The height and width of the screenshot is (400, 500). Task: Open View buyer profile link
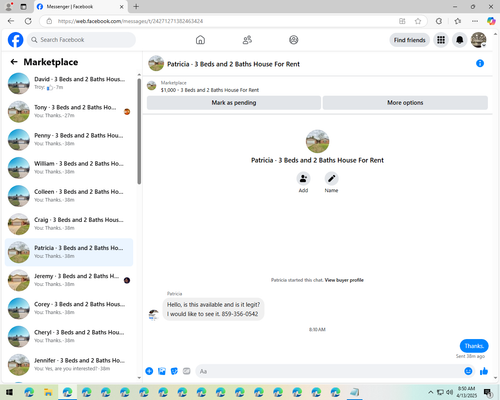pyautogui.click(x=344, y=280)
